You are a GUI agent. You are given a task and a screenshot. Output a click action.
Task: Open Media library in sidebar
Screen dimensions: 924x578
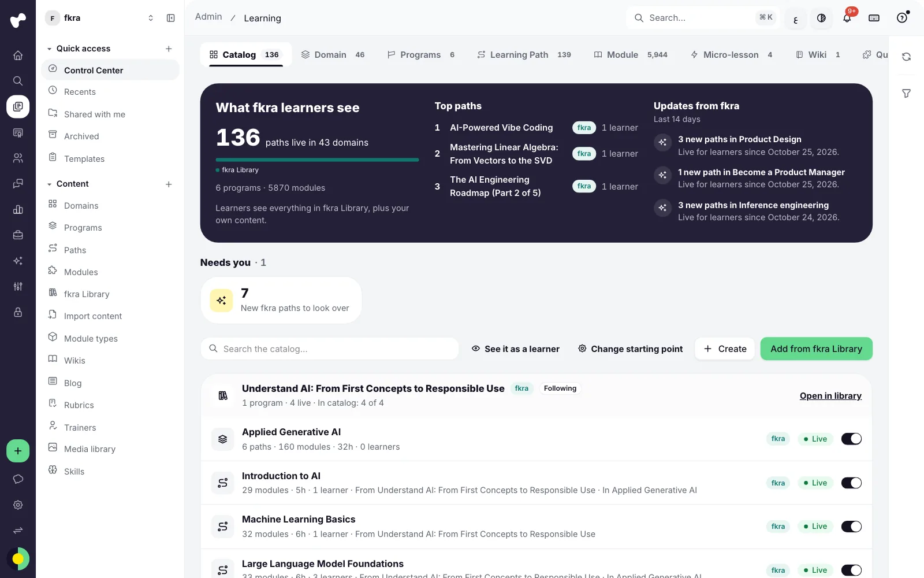click(110, 449)
